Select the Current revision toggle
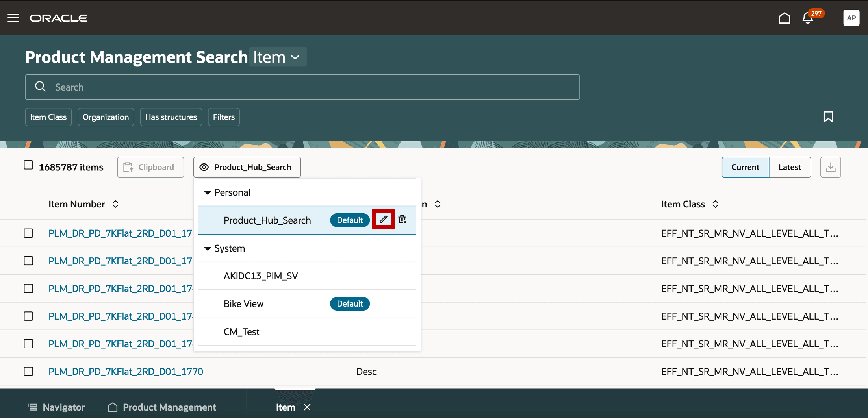Viewport: 868px width, 418px height. 745,167
